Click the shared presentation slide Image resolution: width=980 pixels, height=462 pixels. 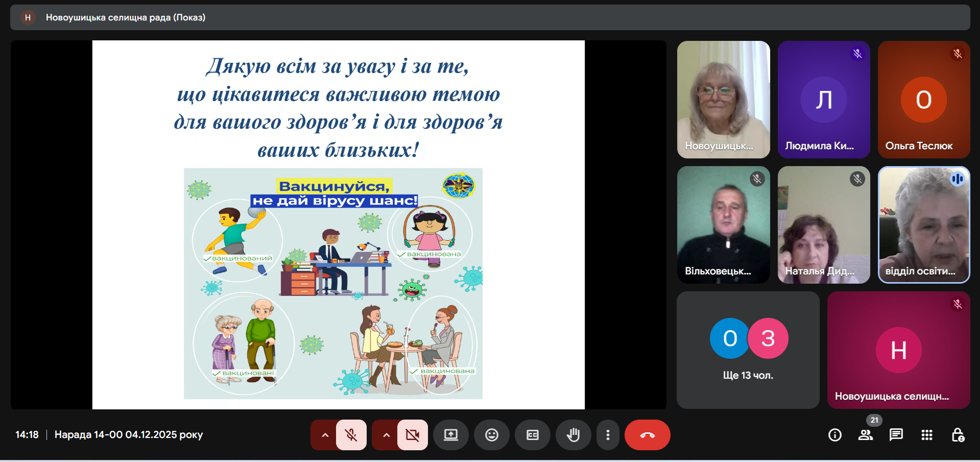click(338, 225)
